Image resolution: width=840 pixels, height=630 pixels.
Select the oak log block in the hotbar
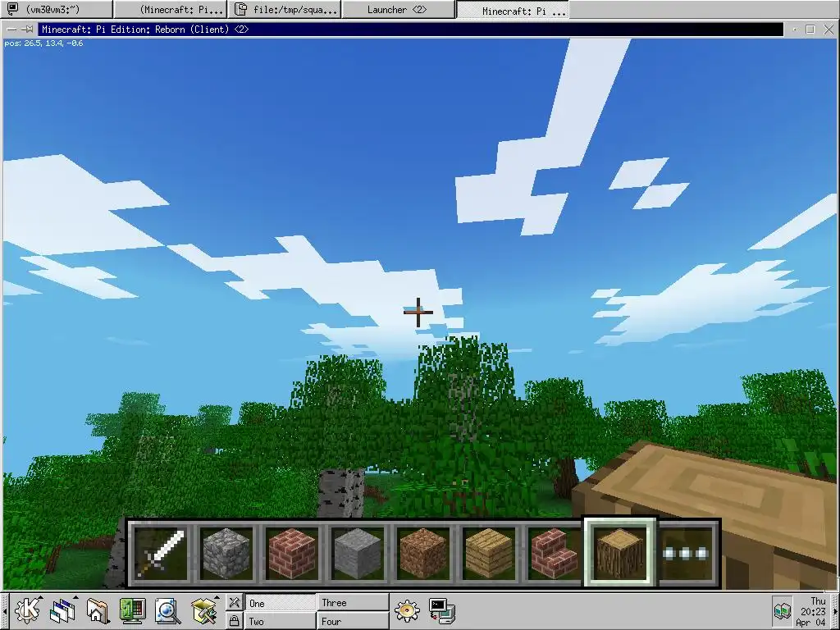(620, 554)
